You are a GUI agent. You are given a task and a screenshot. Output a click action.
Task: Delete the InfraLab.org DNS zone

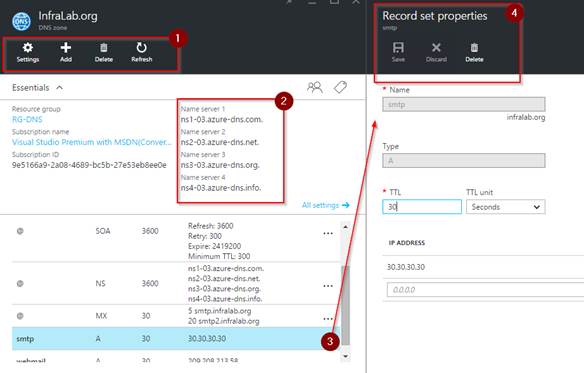[x=104, y=52]
